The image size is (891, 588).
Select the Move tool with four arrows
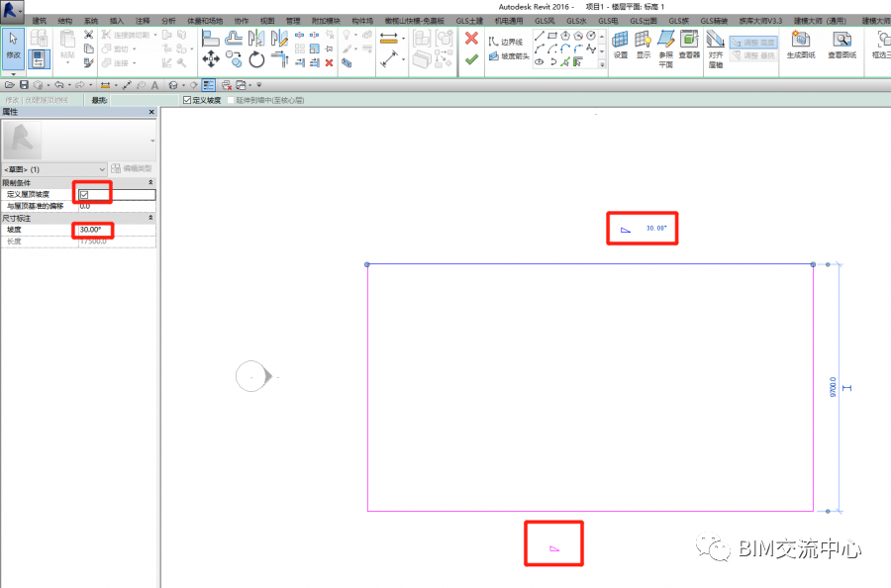[211, 59]
